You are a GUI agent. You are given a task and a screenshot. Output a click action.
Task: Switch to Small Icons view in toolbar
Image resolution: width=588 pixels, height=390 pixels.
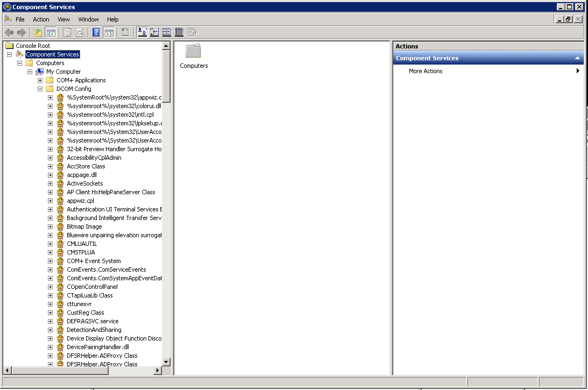click(x=154, y=32)
